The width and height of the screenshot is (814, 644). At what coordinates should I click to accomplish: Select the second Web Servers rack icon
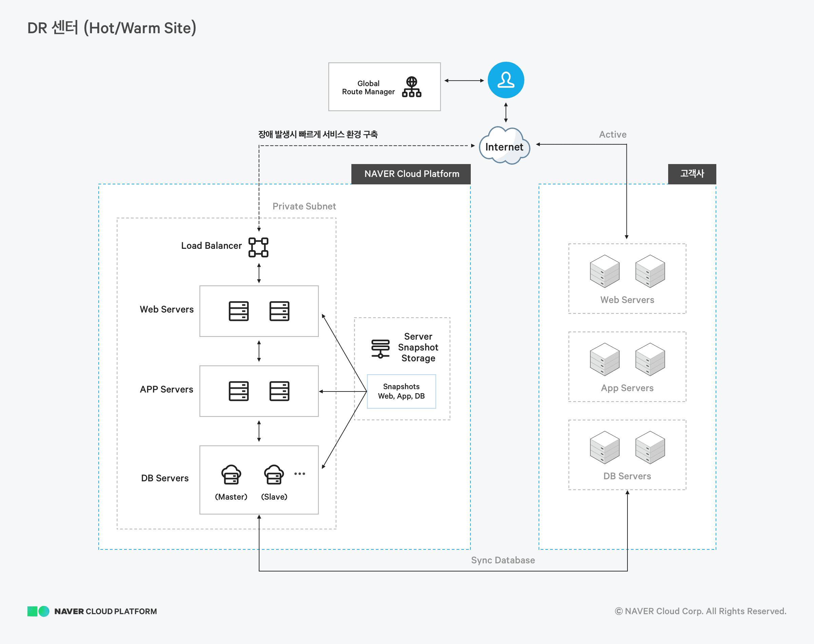coord(279,311)
